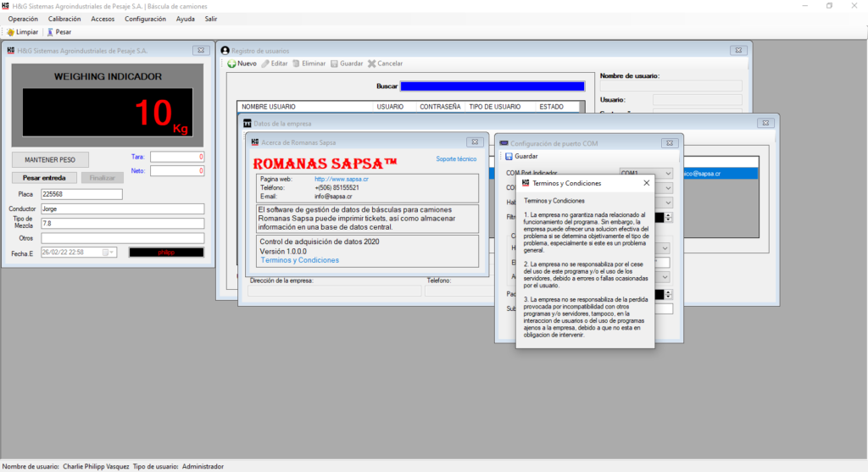This screenshot has height=472, width=868.
Task: Open the http://www.sapsa.cr link
Action: click(x=342, y=180)
